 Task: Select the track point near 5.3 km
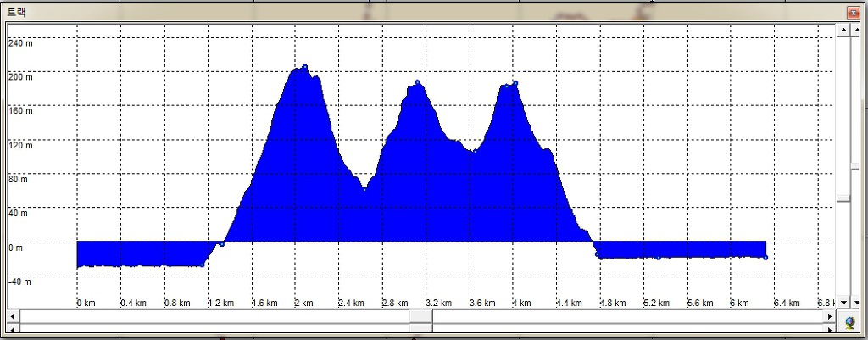pyautogui.click(x=659, y=258)
